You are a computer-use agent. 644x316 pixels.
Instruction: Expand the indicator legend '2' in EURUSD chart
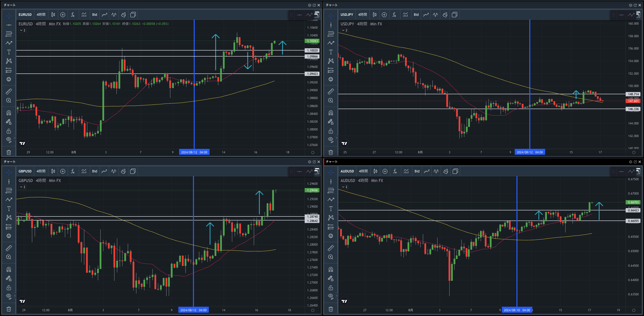(23, 30)
